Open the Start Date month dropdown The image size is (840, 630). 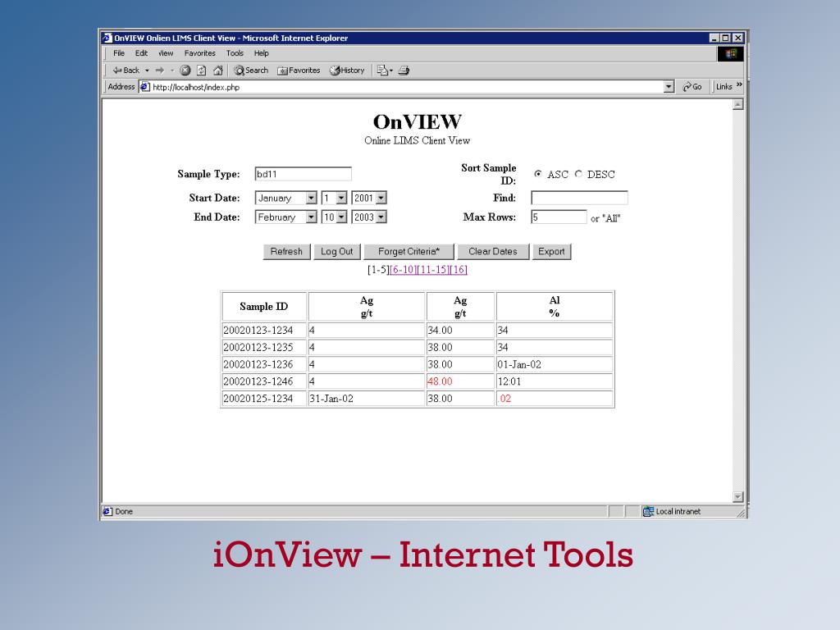coord(311,199)
